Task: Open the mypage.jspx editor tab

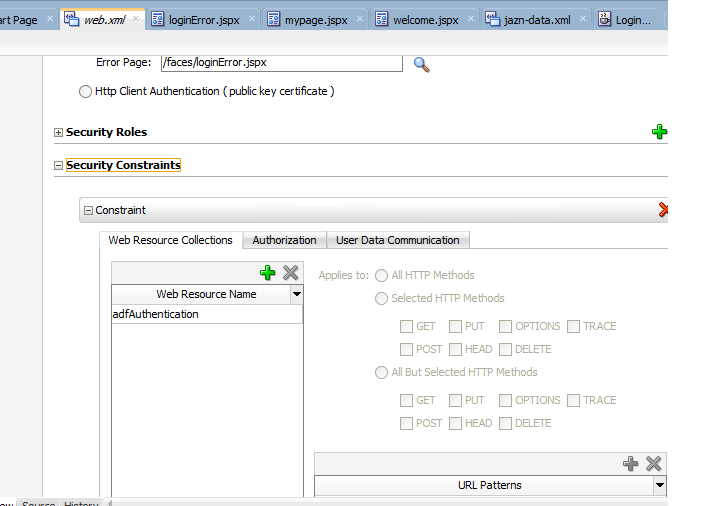Action: point(316,20)
